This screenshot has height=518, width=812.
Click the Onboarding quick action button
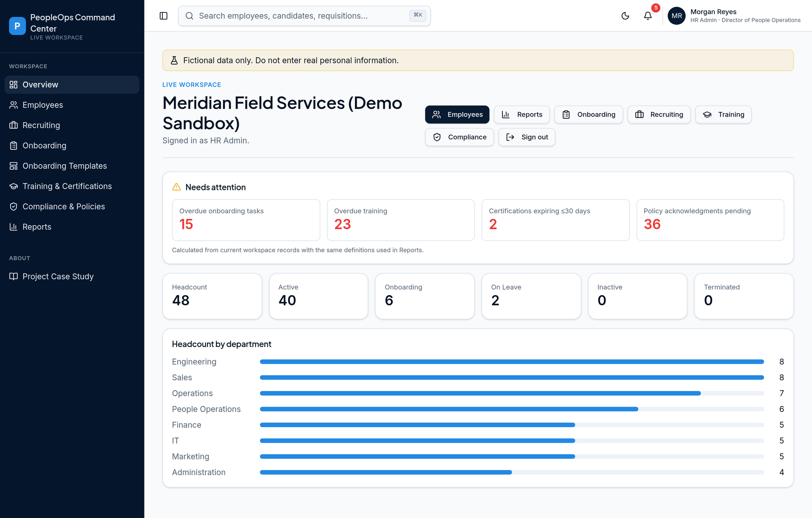click(x=588, y=115)
